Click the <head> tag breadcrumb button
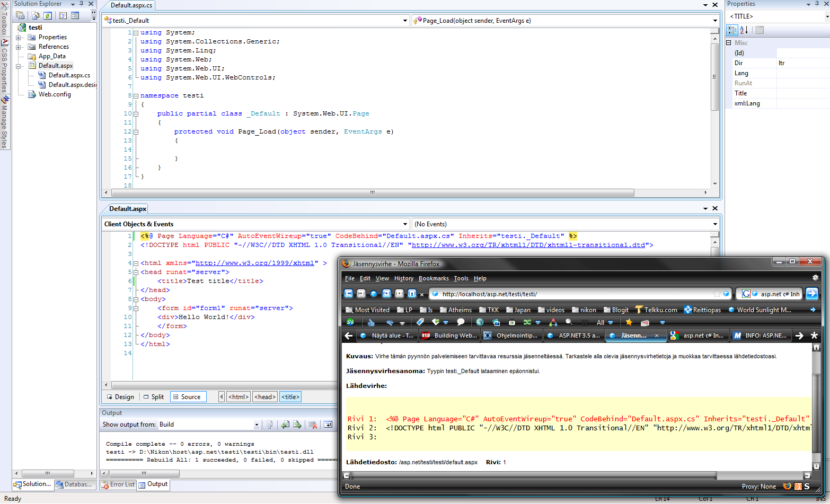Screen dimensions: 830x504 (265, 397)
